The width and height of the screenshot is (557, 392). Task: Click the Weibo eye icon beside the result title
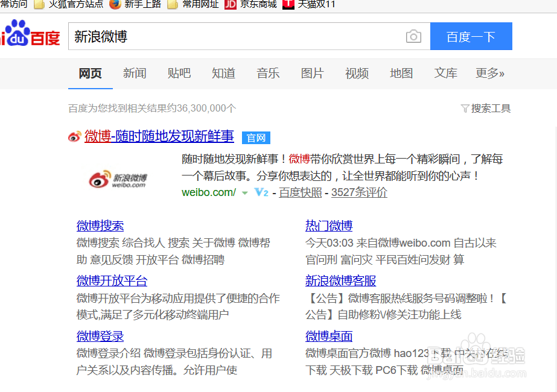click(74, 137)
